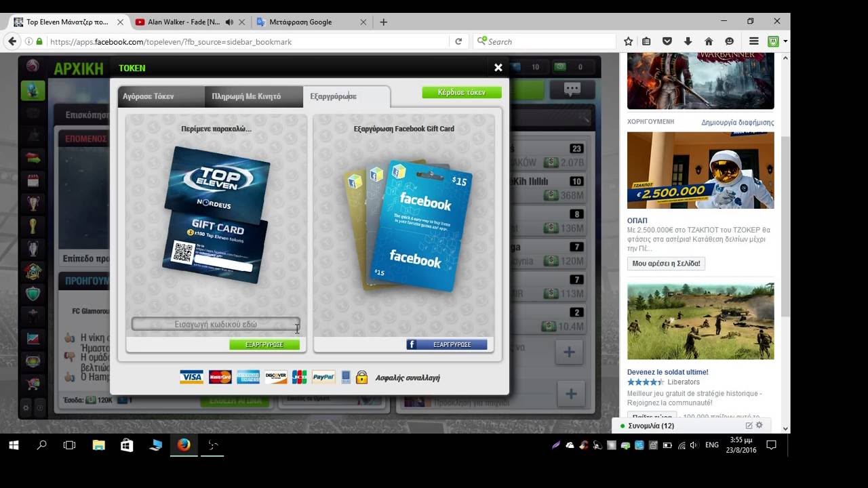
Task: Open the Firefox downloads arrow
Action: coord(688,41)
